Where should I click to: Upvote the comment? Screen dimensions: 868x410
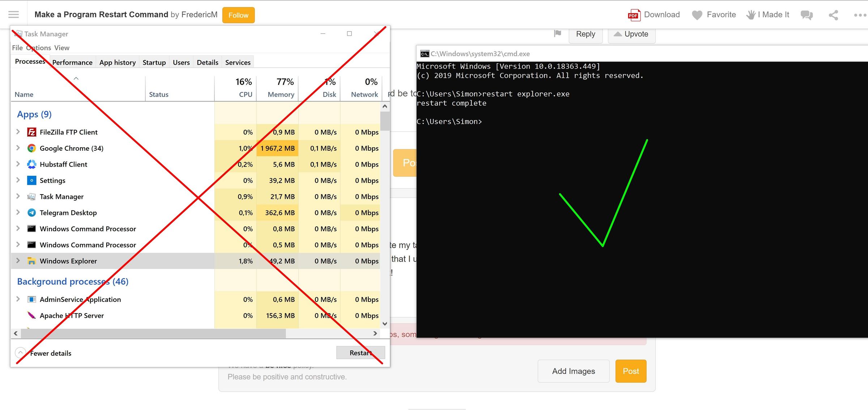click(631, 34)
